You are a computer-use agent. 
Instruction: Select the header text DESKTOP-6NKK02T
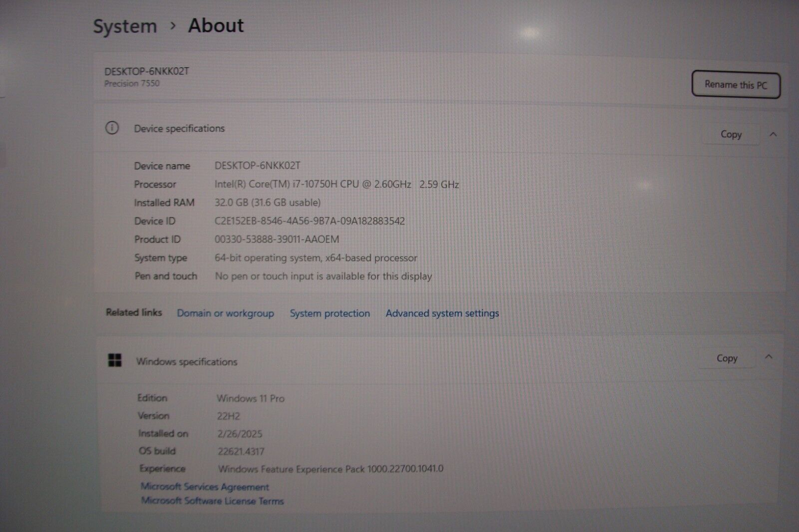pos(147,71)
